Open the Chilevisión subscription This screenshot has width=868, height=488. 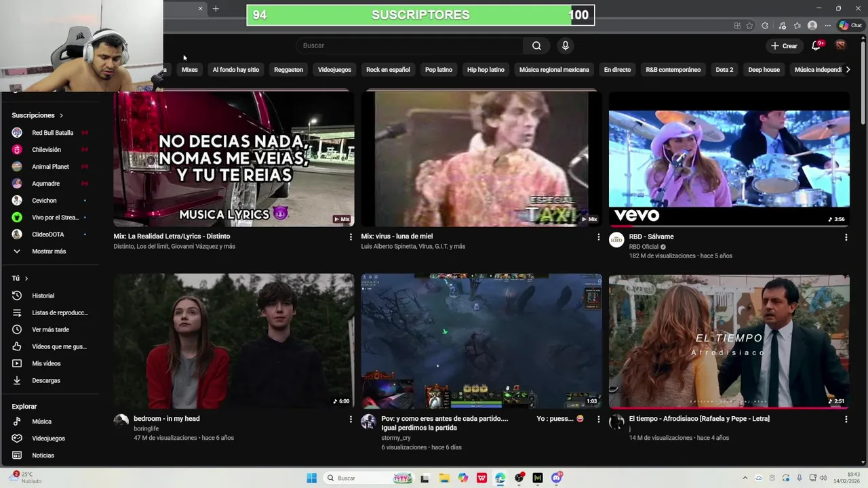(x=50, y=150)
